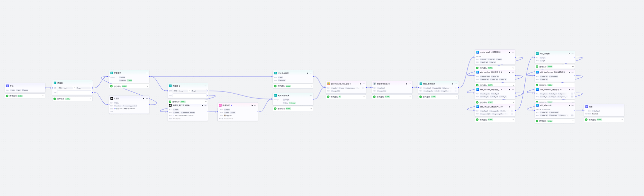Click the 图像生成 node pink icon
The image size is (644, 196).
pyautogui.click(x=220, y=105)
